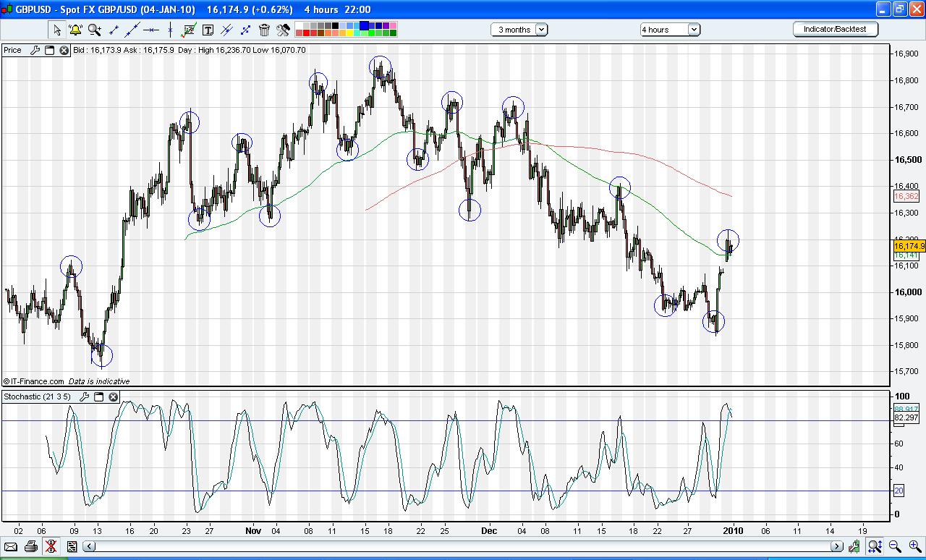Activate the magnifier zoom tool in toolbar
Image resolution: width=926 pixels, height=560 pixels.
point(95,30)
